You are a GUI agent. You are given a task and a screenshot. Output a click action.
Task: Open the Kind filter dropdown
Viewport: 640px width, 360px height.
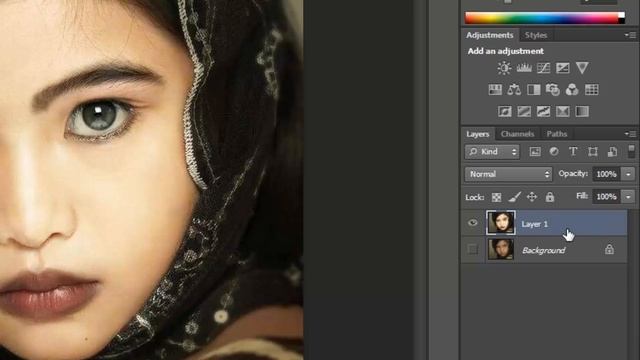(492, 152)
